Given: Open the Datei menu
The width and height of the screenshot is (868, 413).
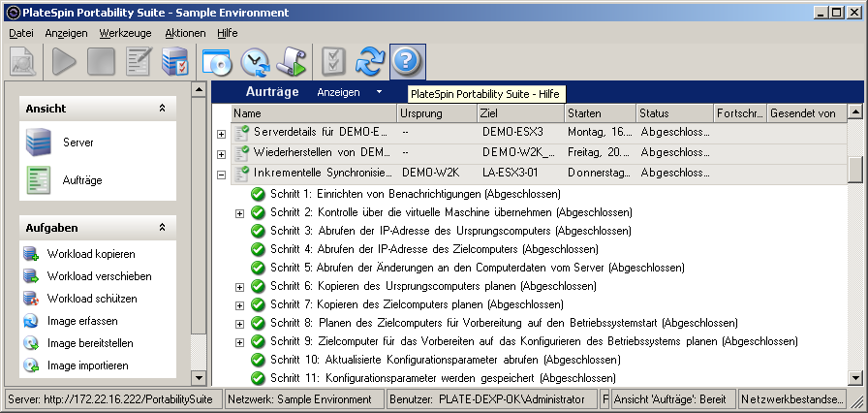Looking at the screenshot, I should [x=21, y=33].
